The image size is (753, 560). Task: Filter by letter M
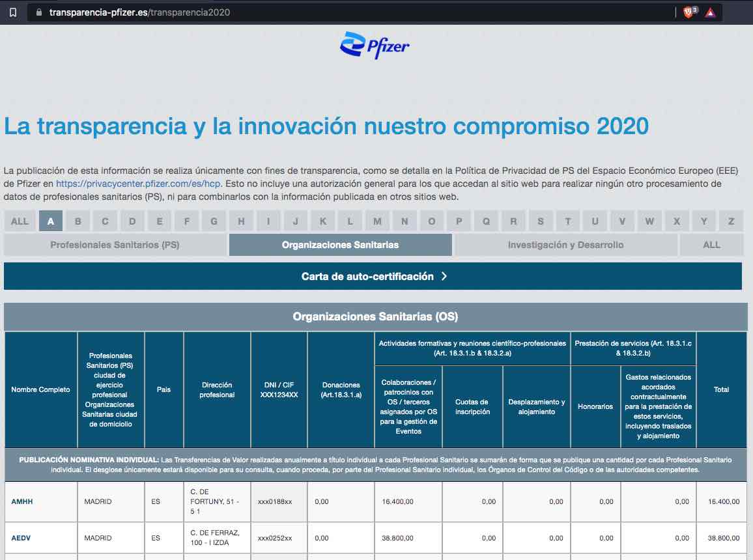377,221
